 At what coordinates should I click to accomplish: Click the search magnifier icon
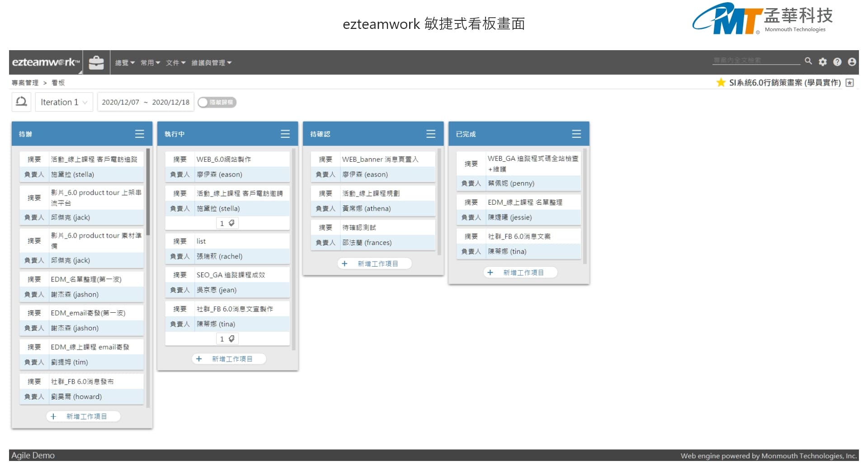[808, 61]
